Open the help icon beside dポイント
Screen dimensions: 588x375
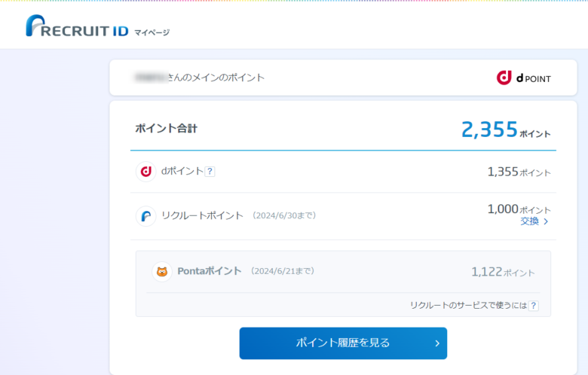(210, 172)
